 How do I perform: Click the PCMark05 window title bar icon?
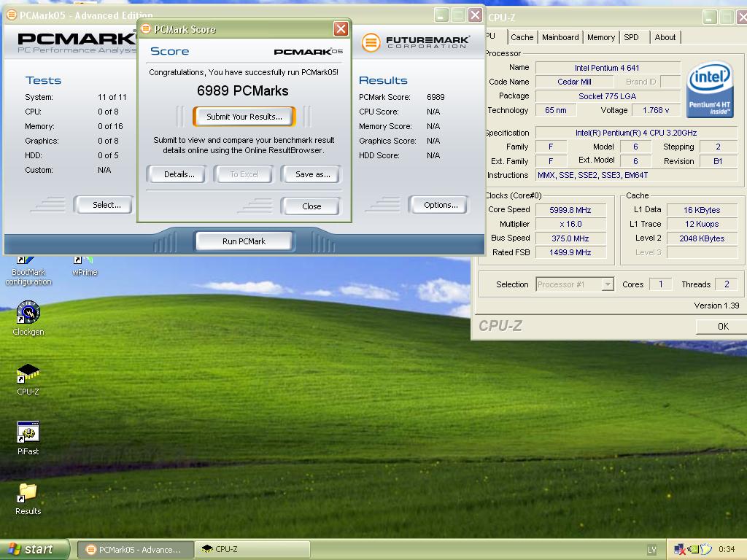click(x=12, y=15)
